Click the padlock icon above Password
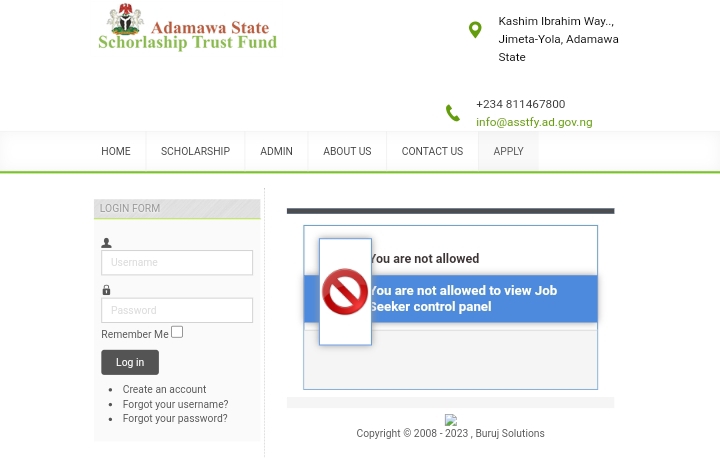This screenshot has width=720, height=458. coord(106,290)
